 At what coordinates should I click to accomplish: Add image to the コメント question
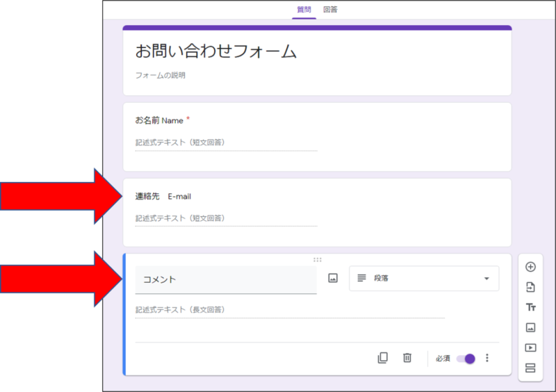333,278
